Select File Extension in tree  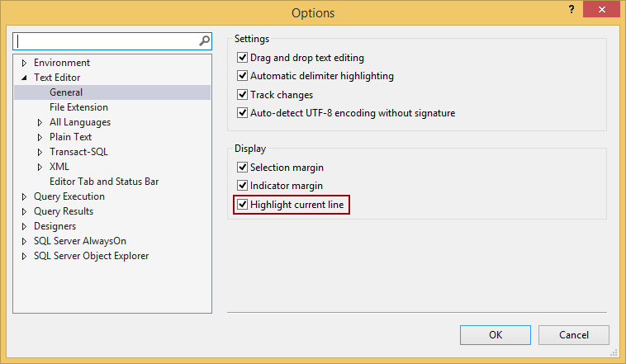[78, 107]
